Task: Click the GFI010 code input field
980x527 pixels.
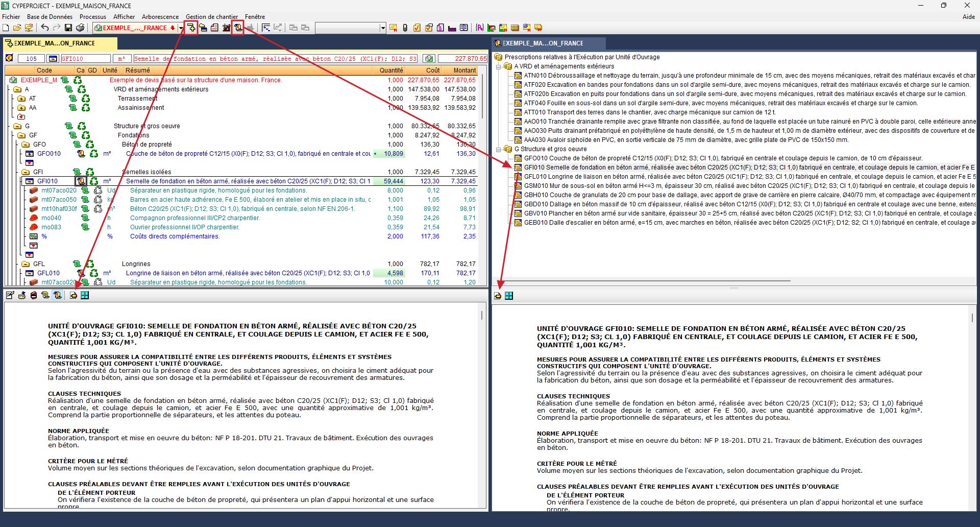Action: click(85, 59)
